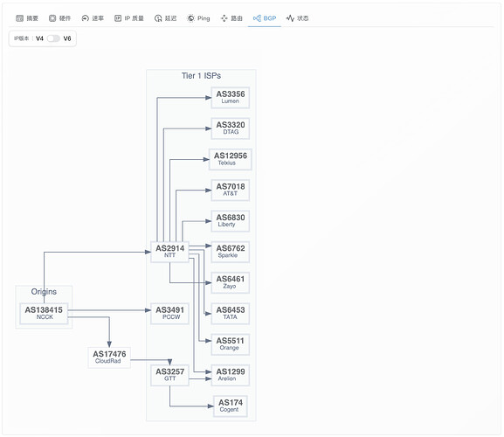
Task: Click the speed gauge icon
Action: [x=86, y=18]
